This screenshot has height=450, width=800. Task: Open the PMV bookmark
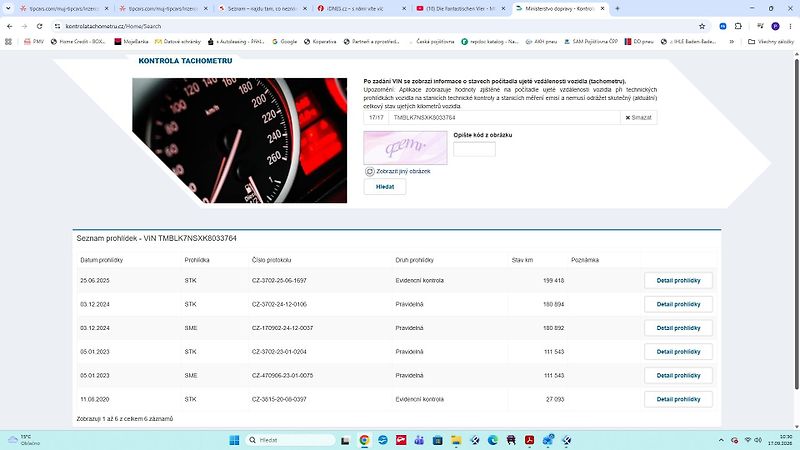pyautogui.click(x=34, y=41)
